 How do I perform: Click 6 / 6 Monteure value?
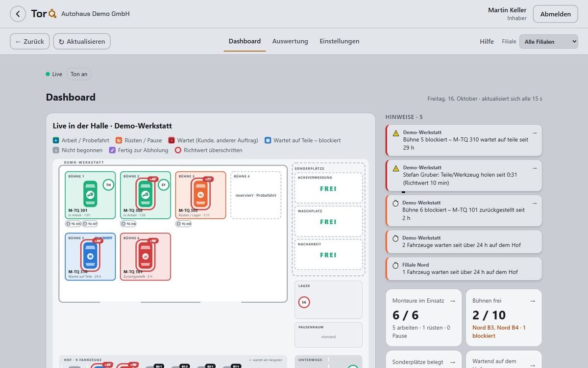tap(406, 315)
